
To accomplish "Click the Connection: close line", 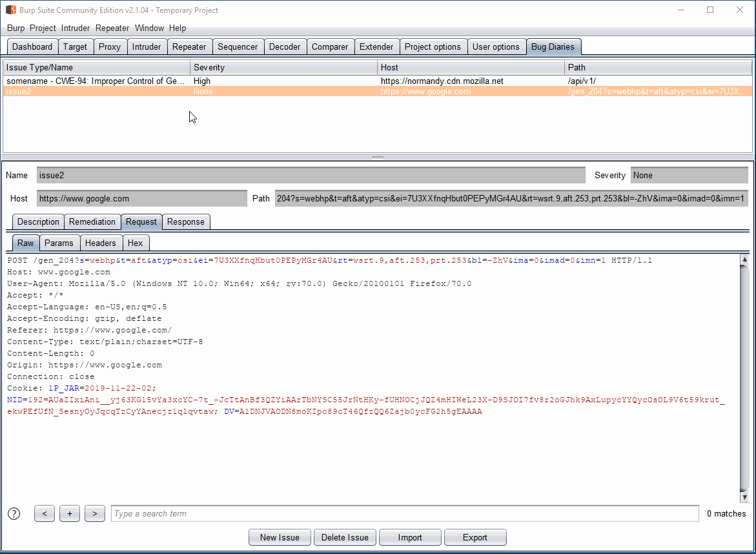I will pyautogui.click(x=50, y=376).
